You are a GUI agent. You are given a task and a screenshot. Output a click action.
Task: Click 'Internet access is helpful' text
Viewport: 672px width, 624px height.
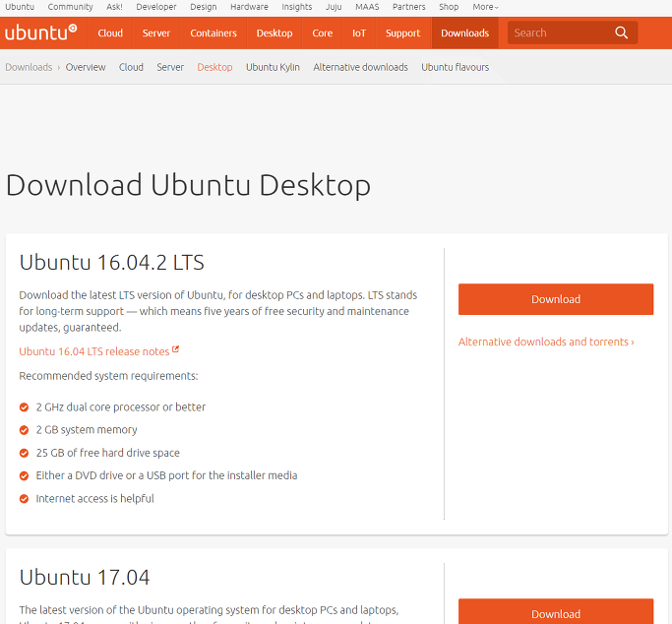(x=94, y=499)
